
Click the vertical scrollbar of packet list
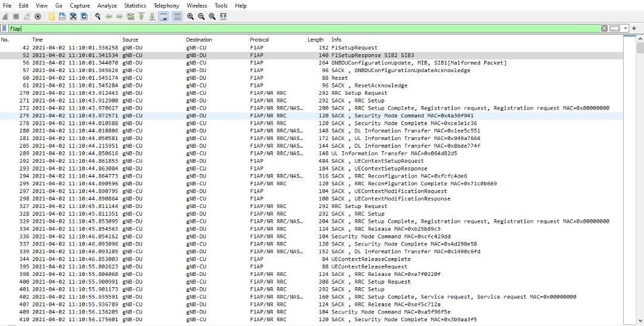pos(639,179)
